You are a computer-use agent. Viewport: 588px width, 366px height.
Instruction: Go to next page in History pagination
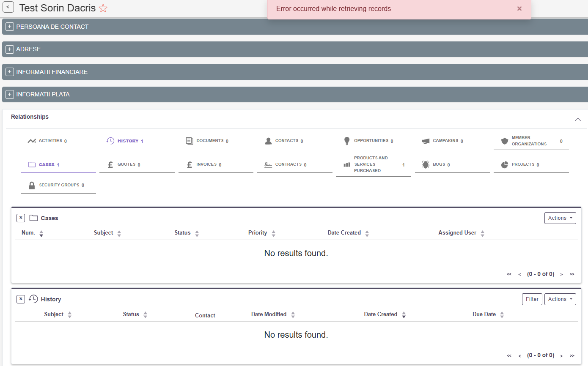[x=561, y=355]
